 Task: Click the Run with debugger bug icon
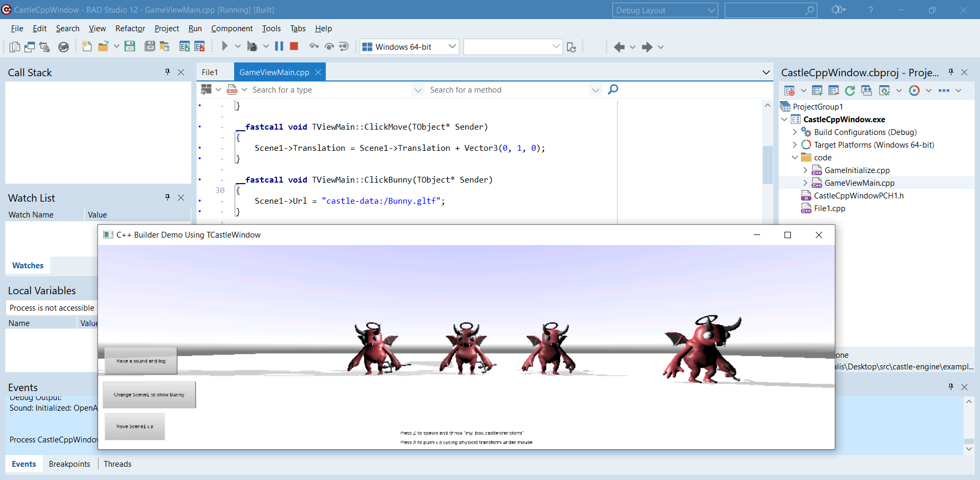[x=253, y=47]
